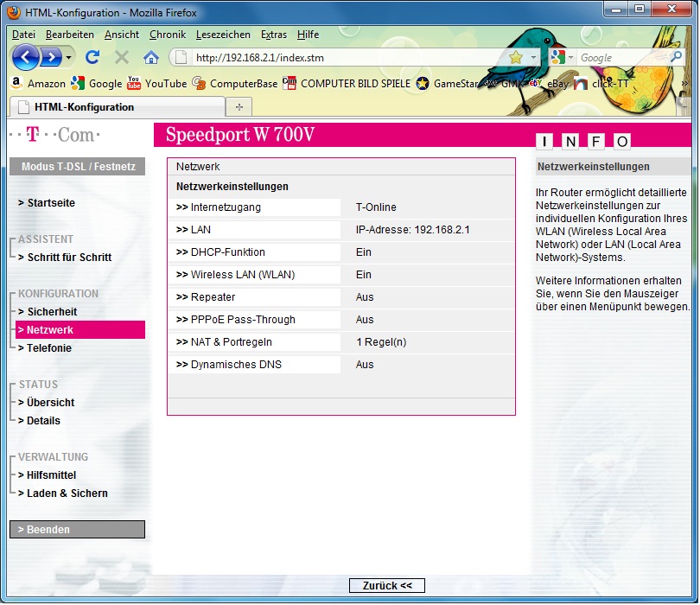Open the Internetzugang settings
Screen dimensions: 700x605
254,207
